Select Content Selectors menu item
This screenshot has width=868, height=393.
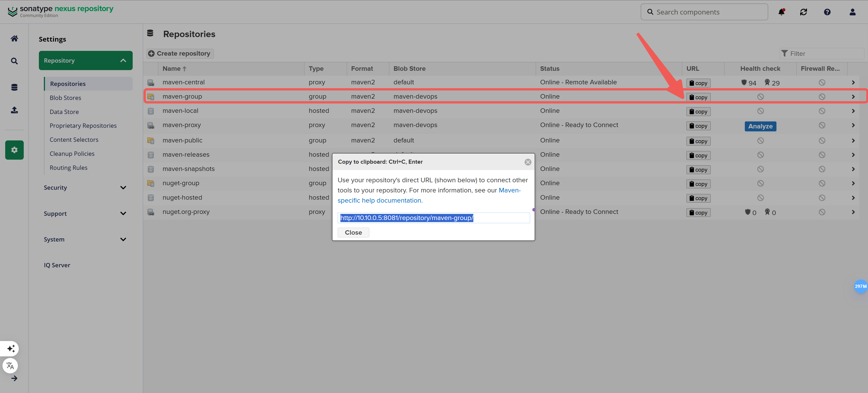pos(74,140)
